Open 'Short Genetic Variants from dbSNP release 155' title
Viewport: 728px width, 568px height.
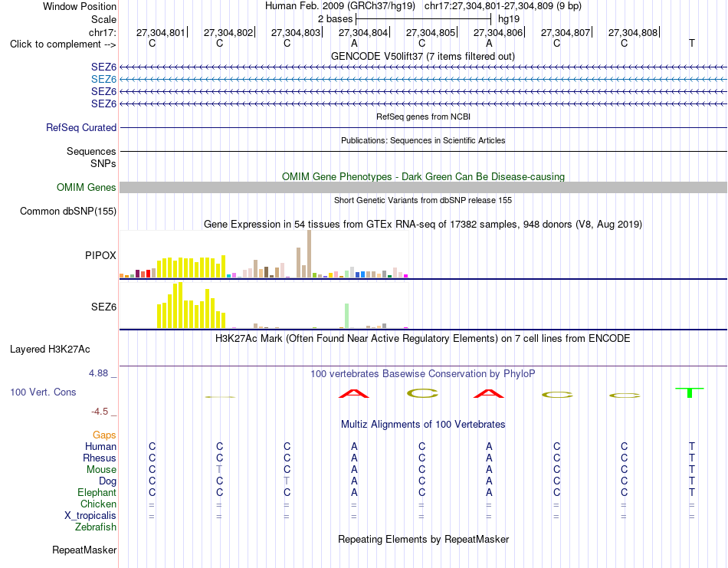coord(423,200)
